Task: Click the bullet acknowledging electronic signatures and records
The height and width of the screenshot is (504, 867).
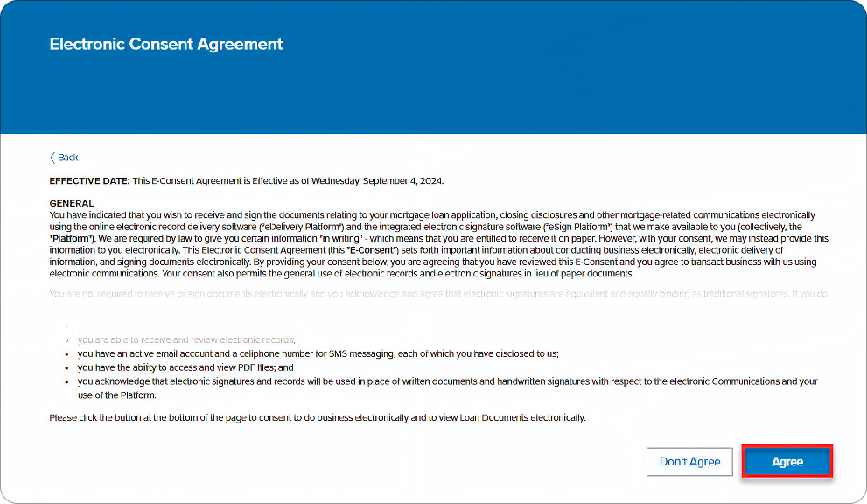Action: [447, 381]
